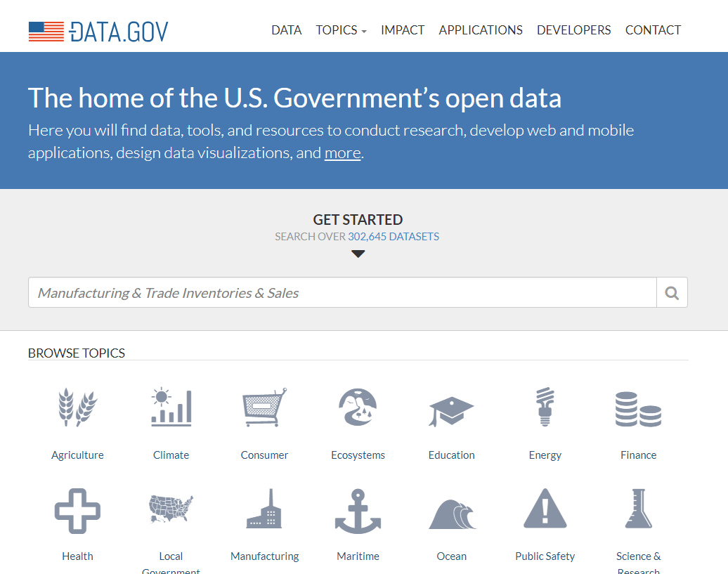Image resolution: width=728 pixels, height=574 pixels.
Task: Open the IMPACT menu item
Action: click(403, 30)
